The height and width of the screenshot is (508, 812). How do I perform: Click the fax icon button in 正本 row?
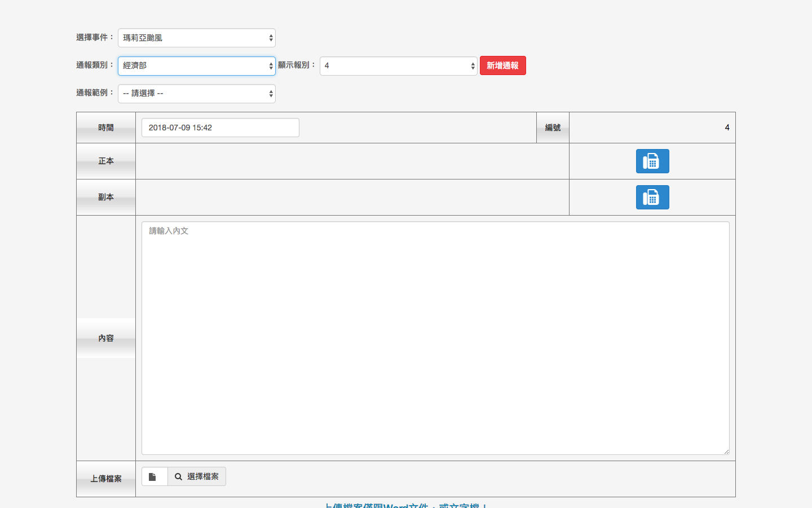[x=652, y=161]
